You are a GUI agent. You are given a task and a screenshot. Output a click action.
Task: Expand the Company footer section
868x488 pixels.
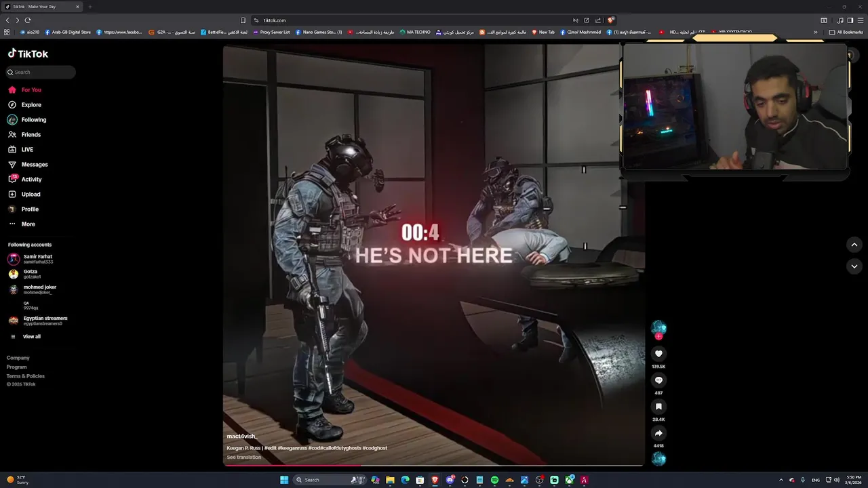click(18, 358)
